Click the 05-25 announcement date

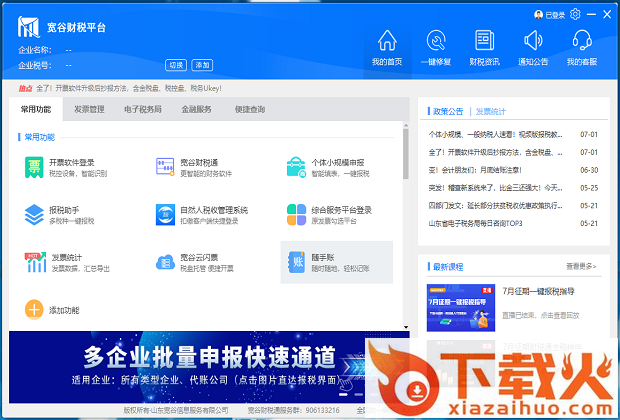(x=589, y=188)
